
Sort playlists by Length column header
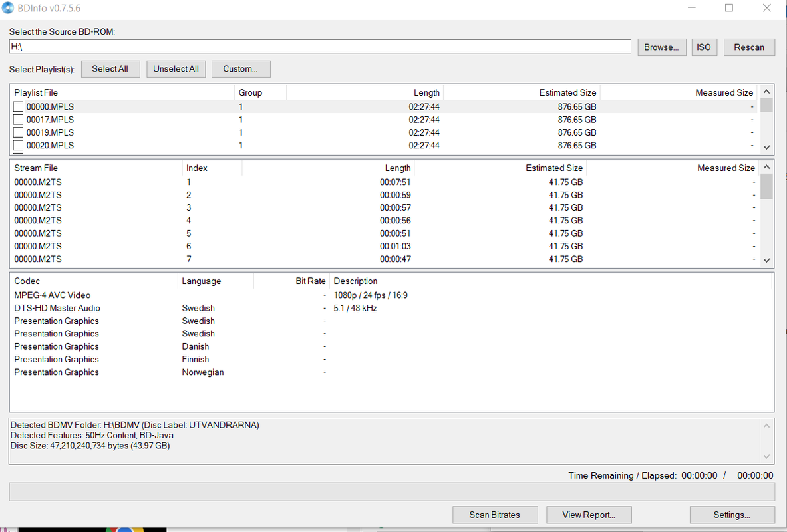365,93
